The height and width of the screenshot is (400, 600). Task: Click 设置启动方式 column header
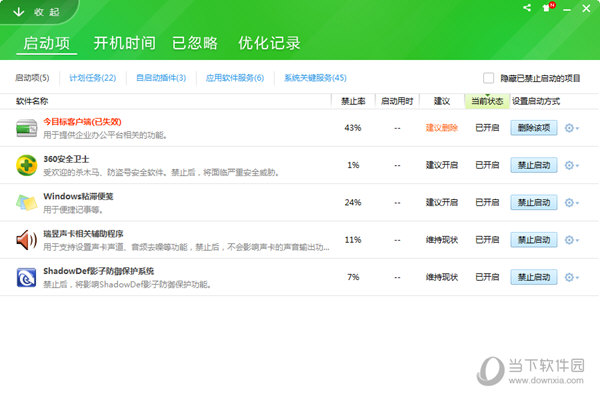tap(536, 101)
